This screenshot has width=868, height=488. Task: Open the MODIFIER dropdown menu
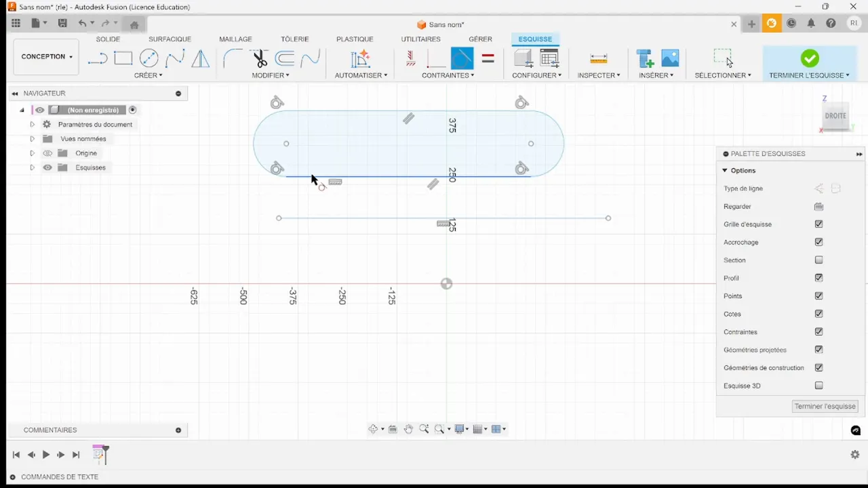click(x=271, y=75)
